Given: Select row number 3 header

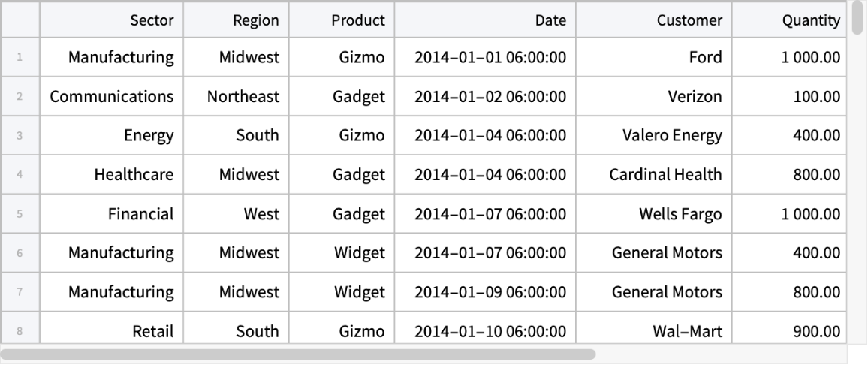Looking at the screenshot, I should coord(20,136).
